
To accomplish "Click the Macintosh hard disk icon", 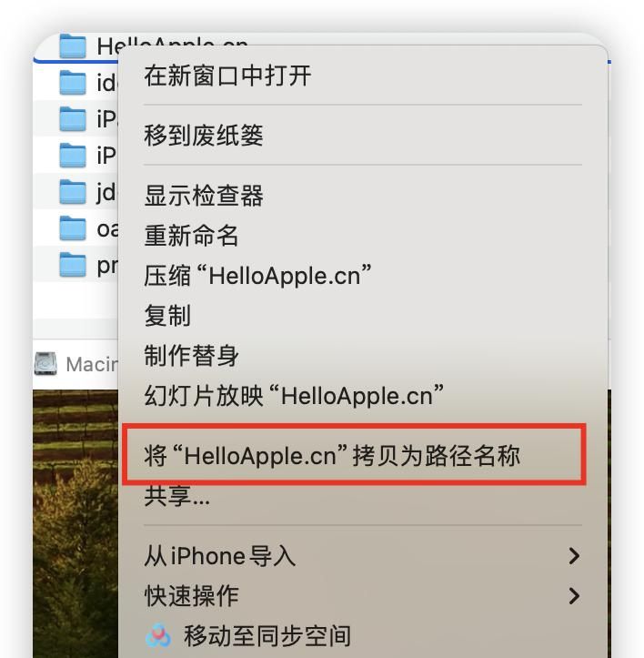I will click(x=45, y=363).
